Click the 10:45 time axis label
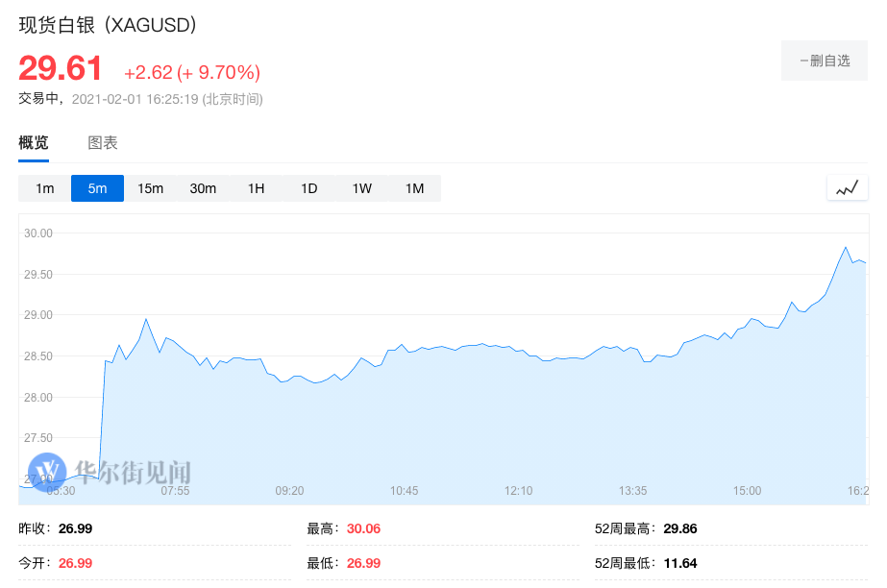The image size is (887, 588). (x=404, y=491)
